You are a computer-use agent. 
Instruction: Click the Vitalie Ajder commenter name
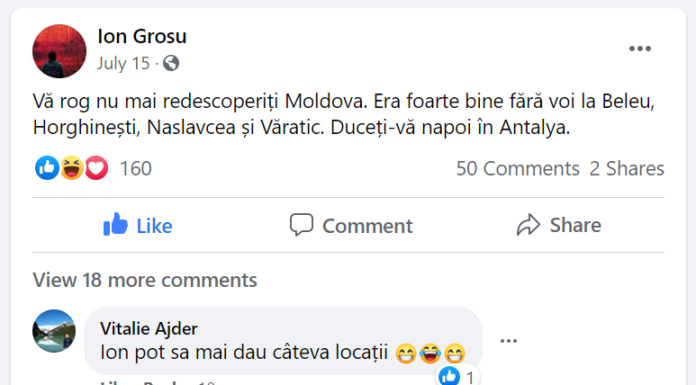[x=149, y=329]
